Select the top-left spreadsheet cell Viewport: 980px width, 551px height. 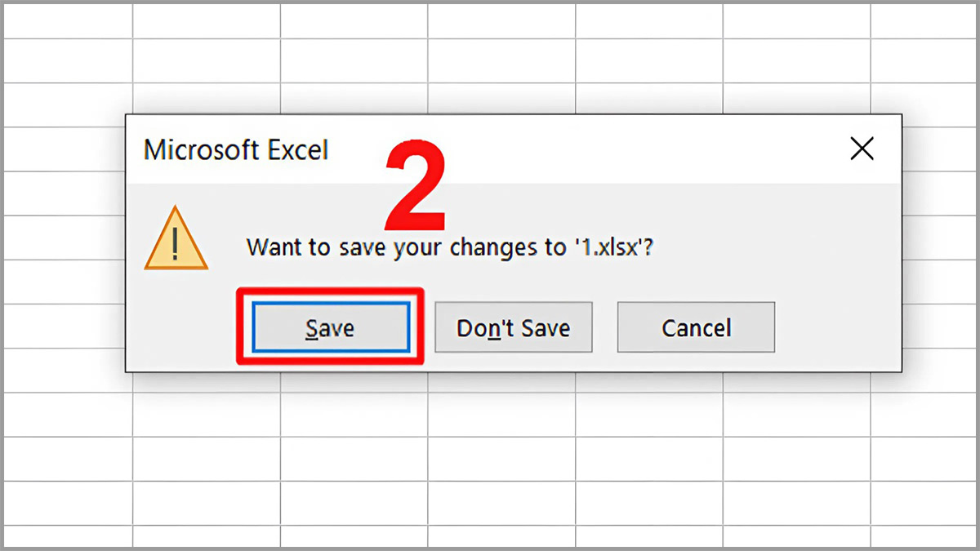68,21
